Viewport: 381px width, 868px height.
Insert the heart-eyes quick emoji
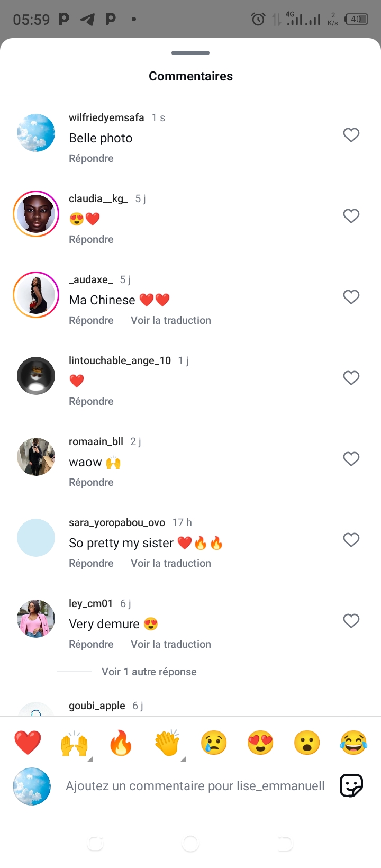260,743
